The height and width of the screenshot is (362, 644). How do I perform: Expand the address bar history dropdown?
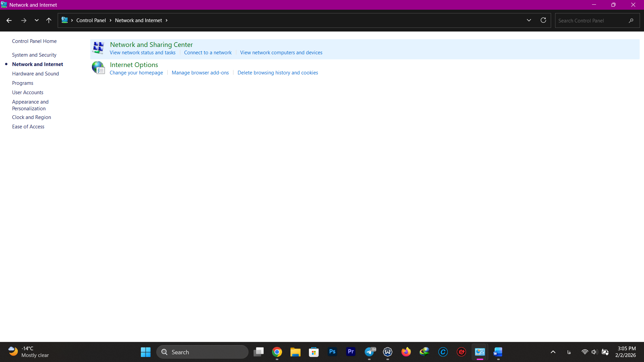529,20
